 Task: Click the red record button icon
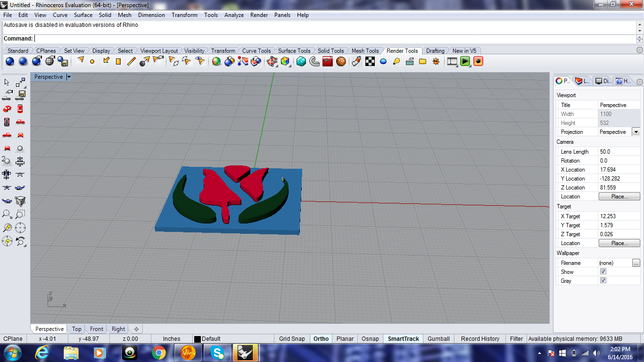click(479, 61)
